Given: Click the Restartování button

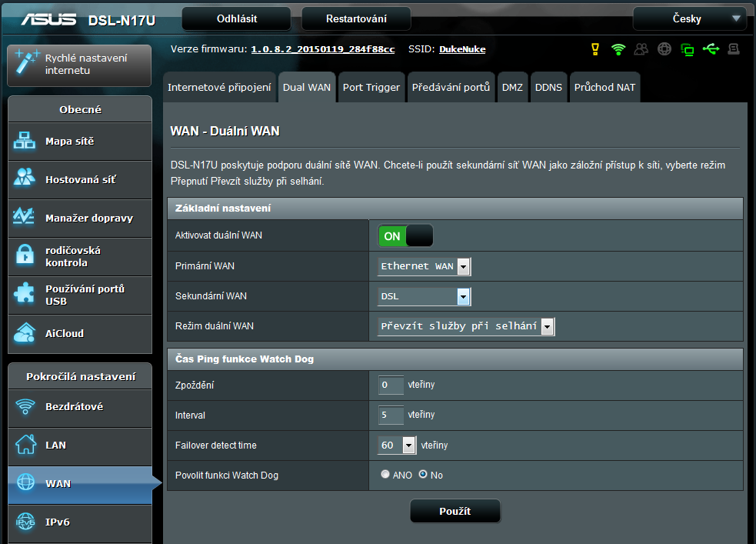Looking at the screenshot, I should tap(356, 18).
